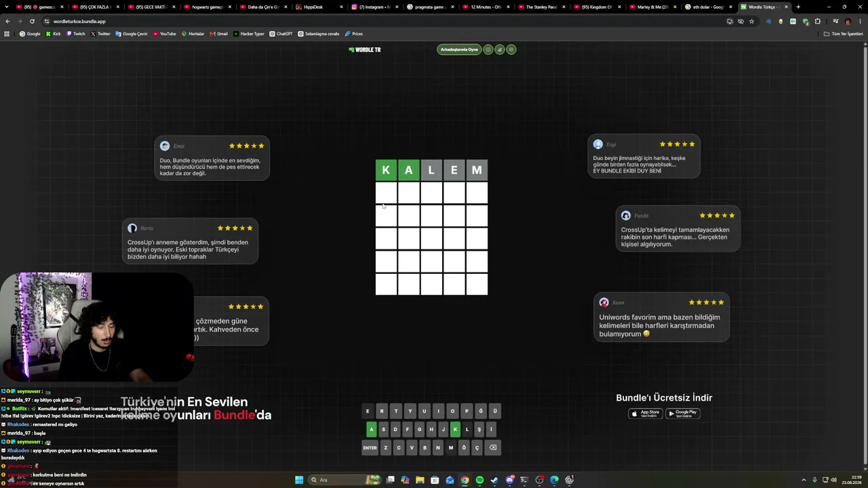Click Funda's review about CrossUp
Image resolution: width=868 pixels, height=488 pixels.
pos(678,229)
